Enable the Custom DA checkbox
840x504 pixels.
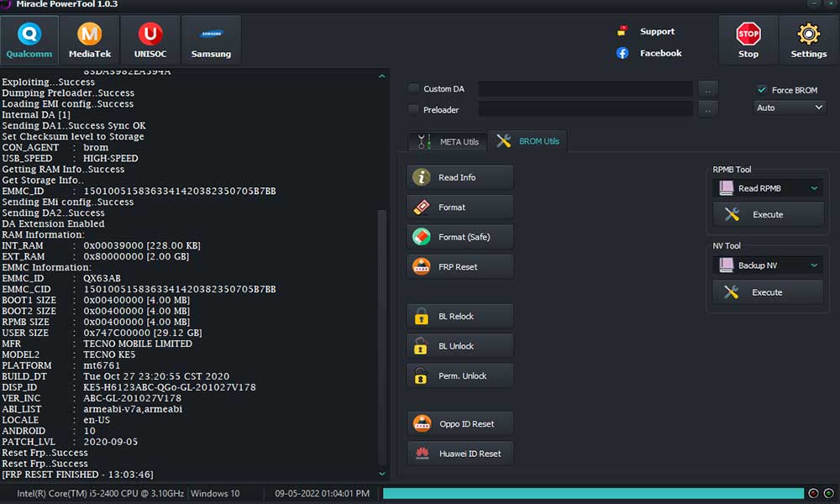pyautogui.click(x=413, y=88)
